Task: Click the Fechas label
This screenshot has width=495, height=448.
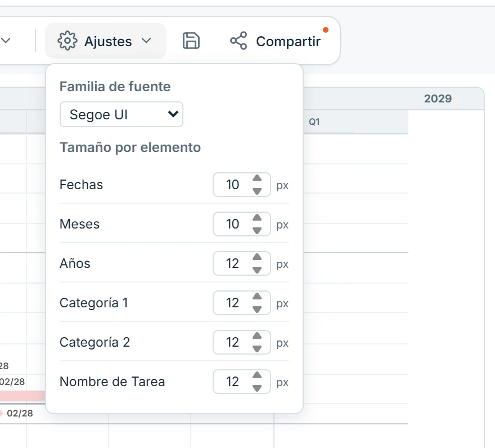Action: click(81, 185)
